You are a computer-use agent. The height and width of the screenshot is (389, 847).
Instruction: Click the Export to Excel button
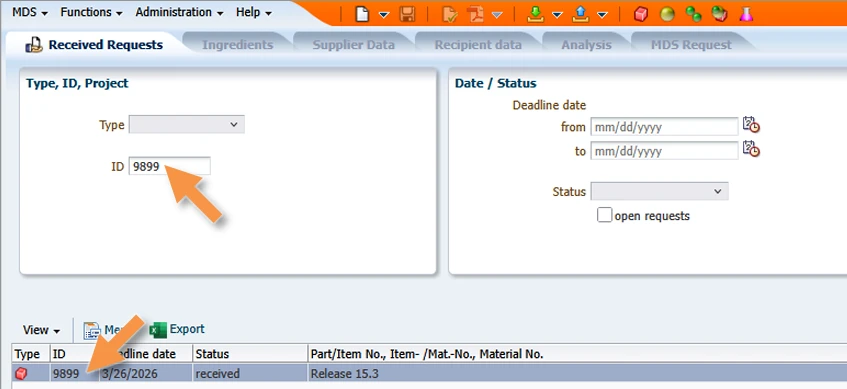(177, 330)
